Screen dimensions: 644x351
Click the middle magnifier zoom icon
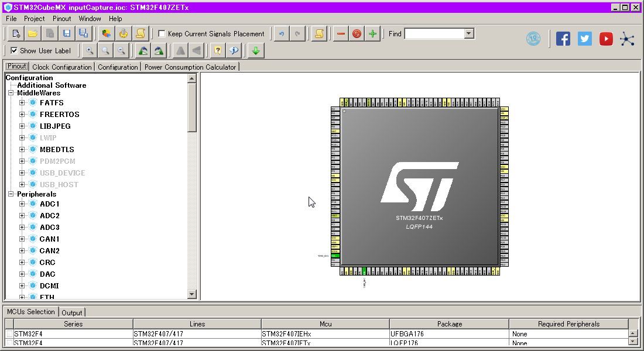105,50
